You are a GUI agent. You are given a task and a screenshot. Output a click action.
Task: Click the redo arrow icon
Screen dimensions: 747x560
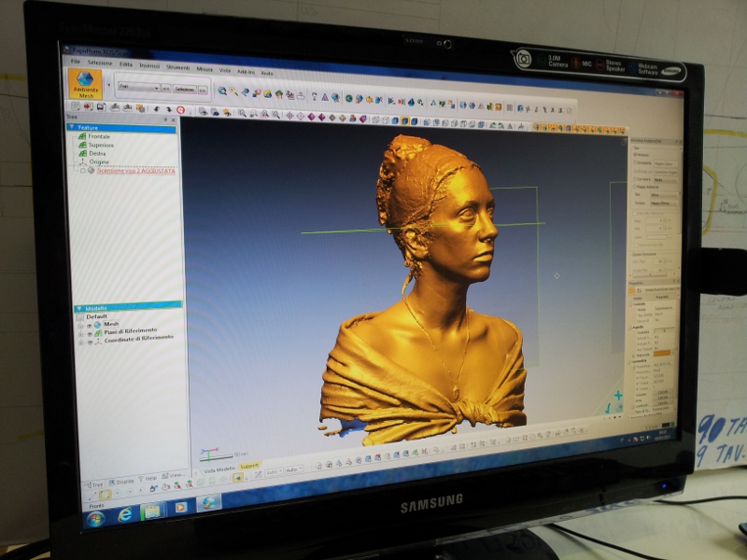168,109
